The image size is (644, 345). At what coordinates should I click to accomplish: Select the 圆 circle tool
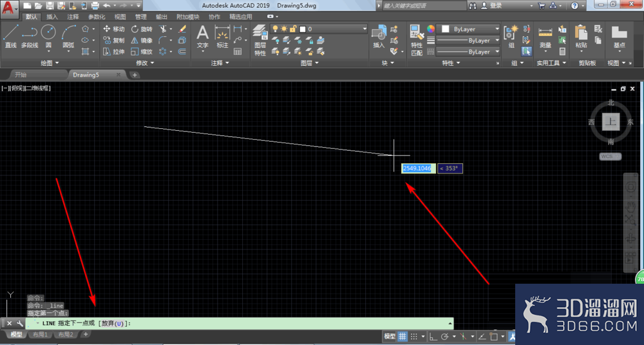[48, 37]
